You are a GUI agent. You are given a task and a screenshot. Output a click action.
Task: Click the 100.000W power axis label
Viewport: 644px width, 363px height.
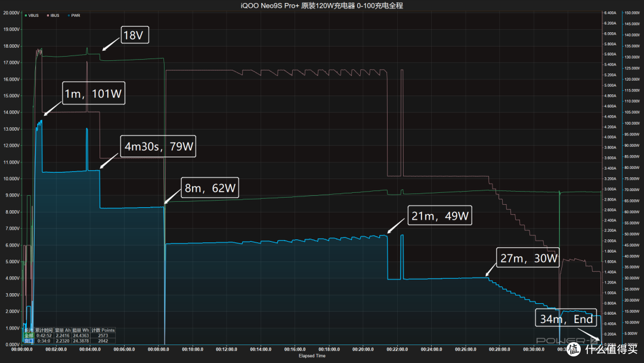point(632,124)
